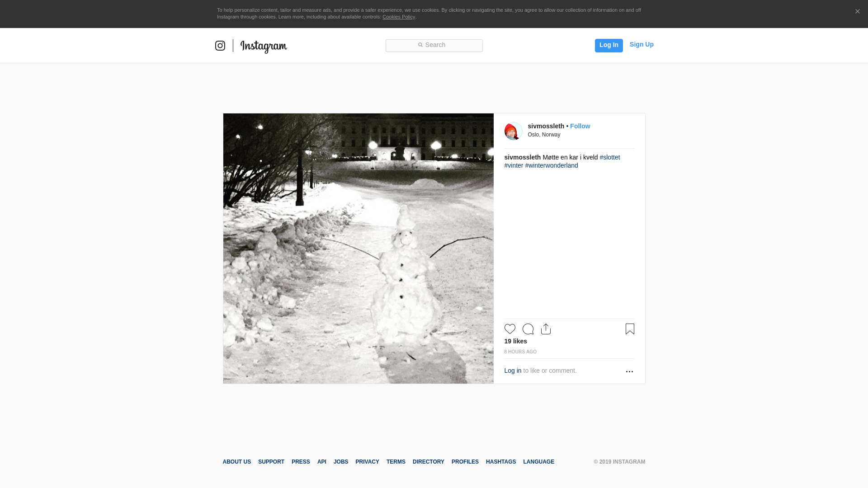The height and width of the screenshot is (488, 868).
Task: Open the #vinter hashtag
Action: (514, 165)
